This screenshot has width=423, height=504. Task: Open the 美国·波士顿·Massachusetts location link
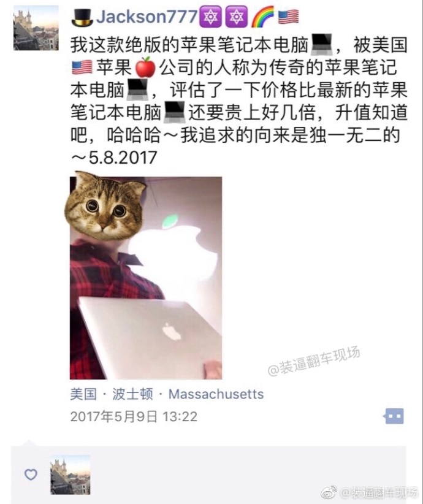coord(167,394)
